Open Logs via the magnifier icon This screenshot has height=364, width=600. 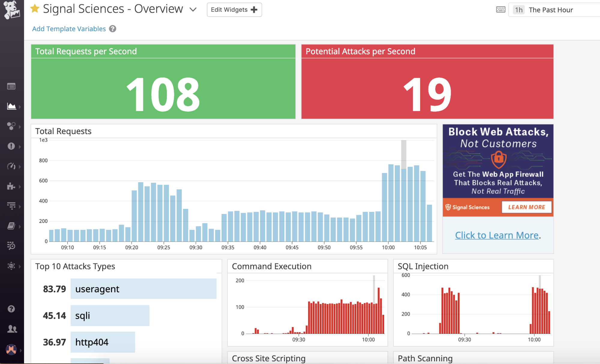pos(11,246)
